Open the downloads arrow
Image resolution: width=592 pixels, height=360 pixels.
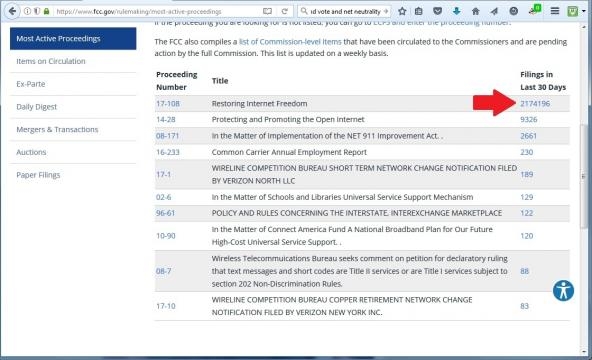pos(456,11)
